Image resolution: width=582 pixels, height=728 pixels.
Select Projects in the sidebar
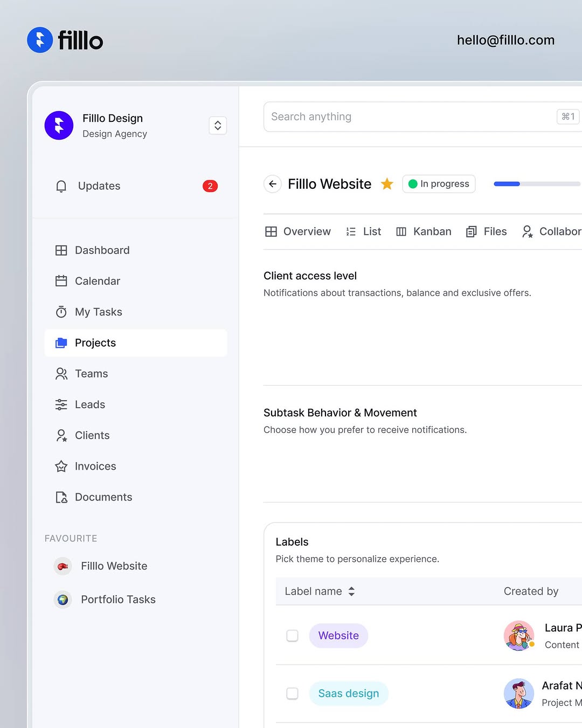pos(136,343)
